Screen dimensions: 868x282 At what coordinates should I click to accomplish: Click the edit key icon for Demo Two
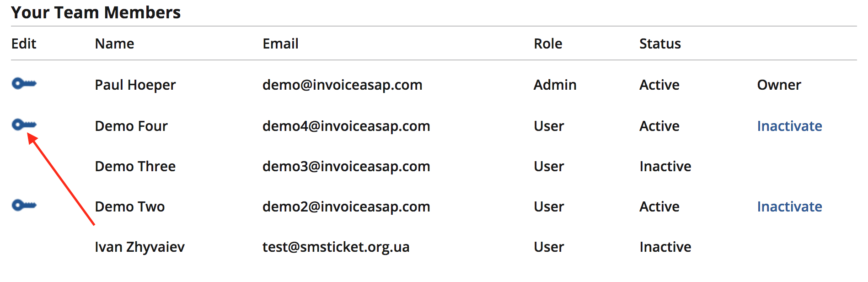coord(24,205)
